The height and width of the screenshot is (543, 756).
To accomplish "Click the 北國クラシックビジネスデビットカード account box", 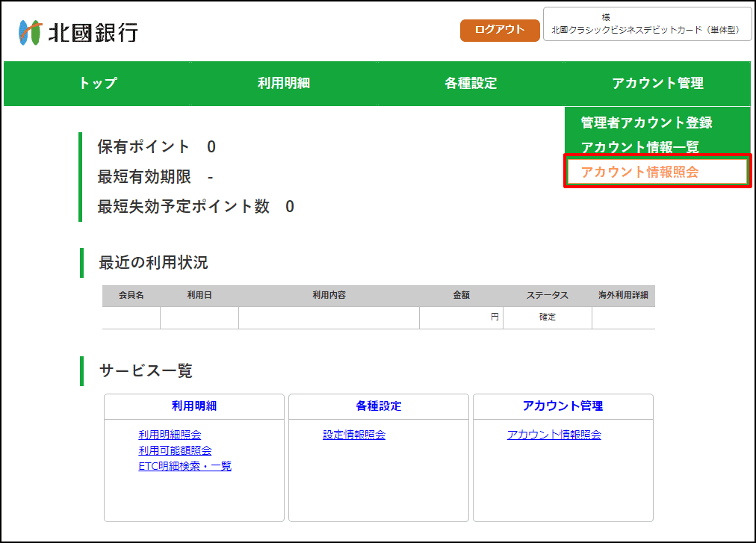I will point(647,25).
